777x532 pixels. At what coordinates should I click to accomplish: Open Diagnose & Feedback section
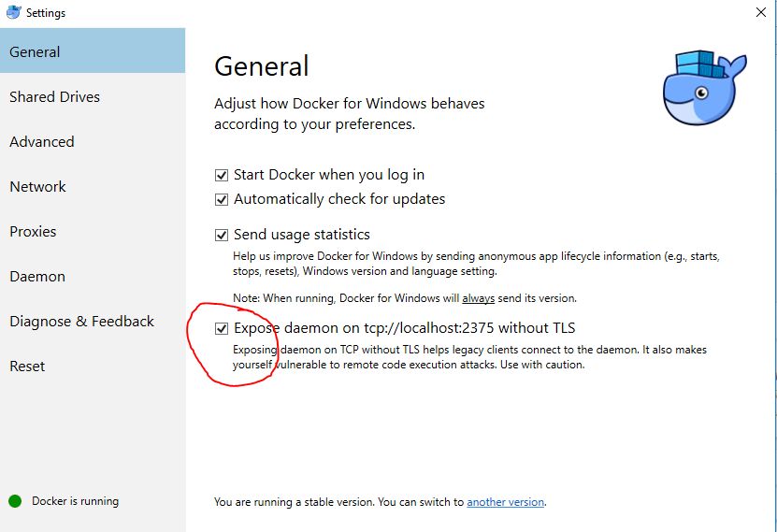[82, 322]
